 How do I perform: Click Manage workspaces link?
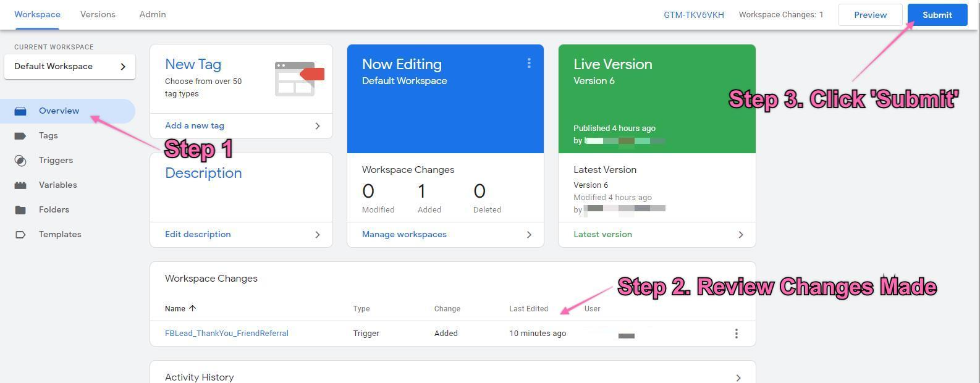click(404, 235)
